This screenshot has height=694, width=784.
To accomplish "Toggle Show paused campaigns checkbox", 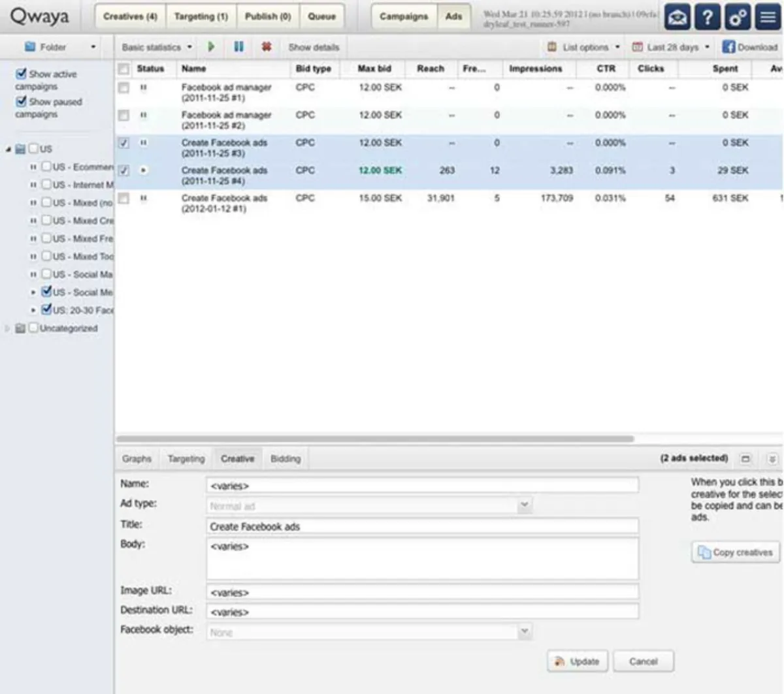I will coord(22,101).
